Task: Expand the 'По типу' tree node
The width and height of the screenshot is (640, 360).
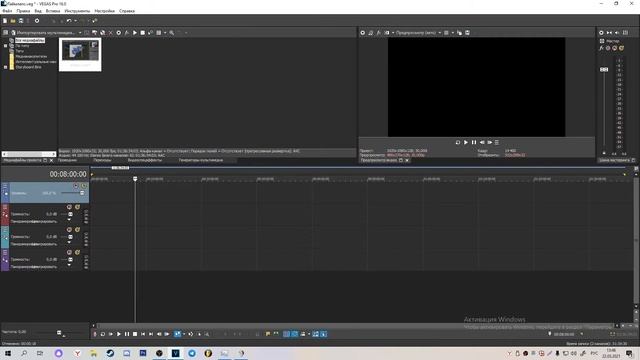Action: pyautogui.click(x=6, y=46)
